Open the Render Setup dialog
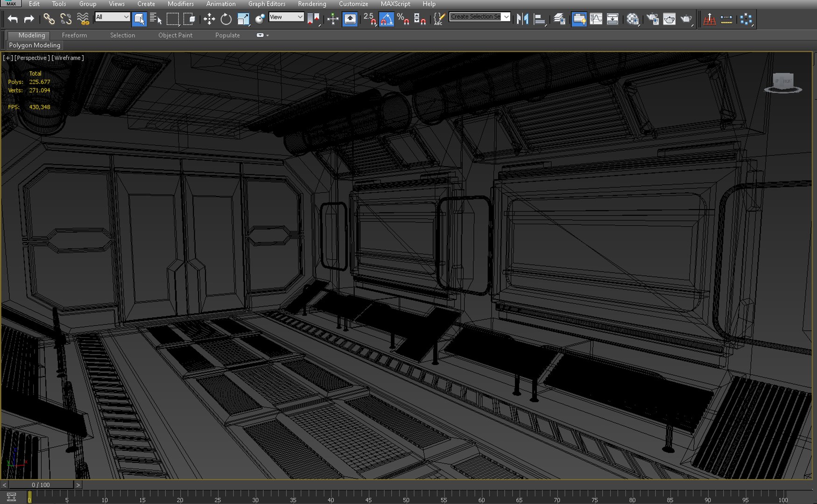This screenshot has height=504, width=817. (653, 19)
